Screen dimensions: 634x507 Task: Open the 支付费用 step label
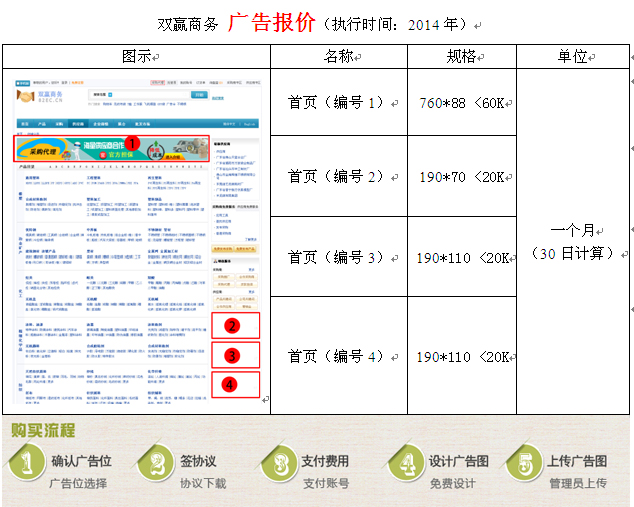pos(325,461)
